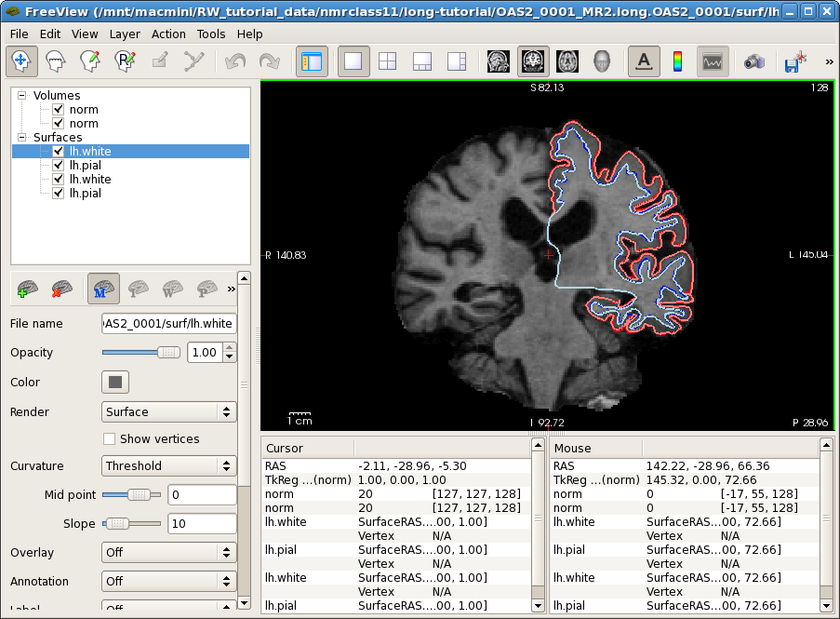Take a screenshot with camera icon

click(753, 61)
